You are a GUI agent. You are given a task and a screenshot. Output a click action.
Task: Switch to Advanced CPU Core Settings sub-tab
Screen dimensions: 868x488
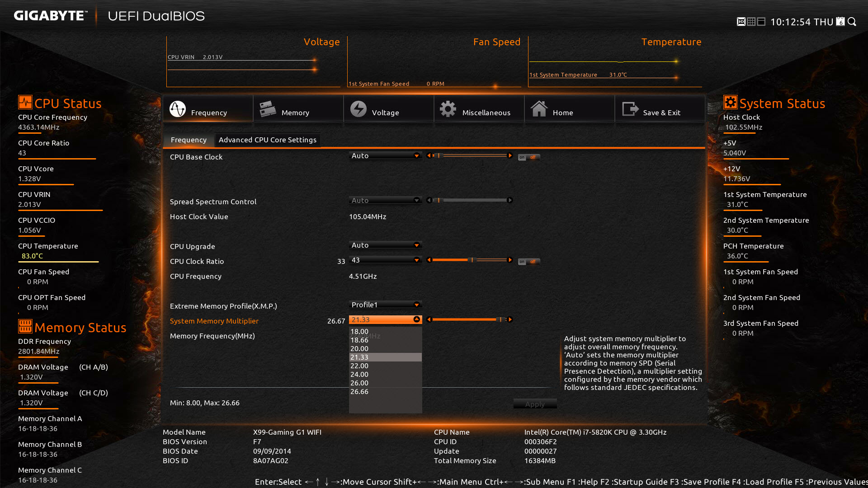click(268, 140)
